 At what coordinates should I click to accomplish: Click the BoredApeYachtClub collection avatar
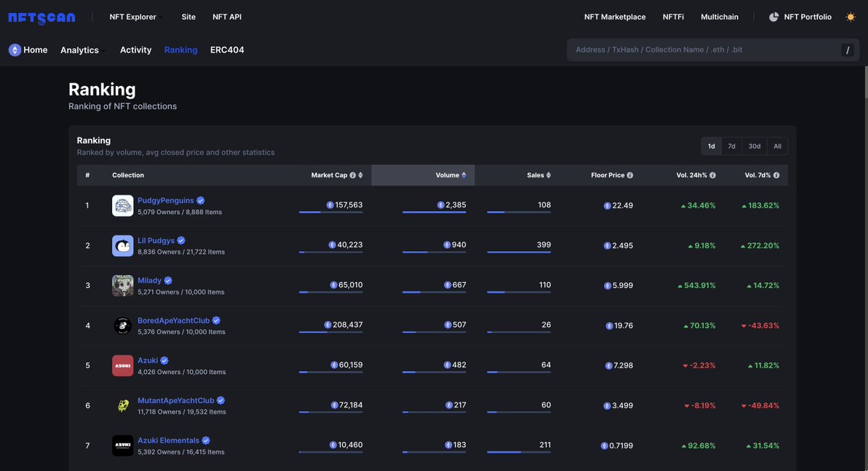tap(123, 326)
